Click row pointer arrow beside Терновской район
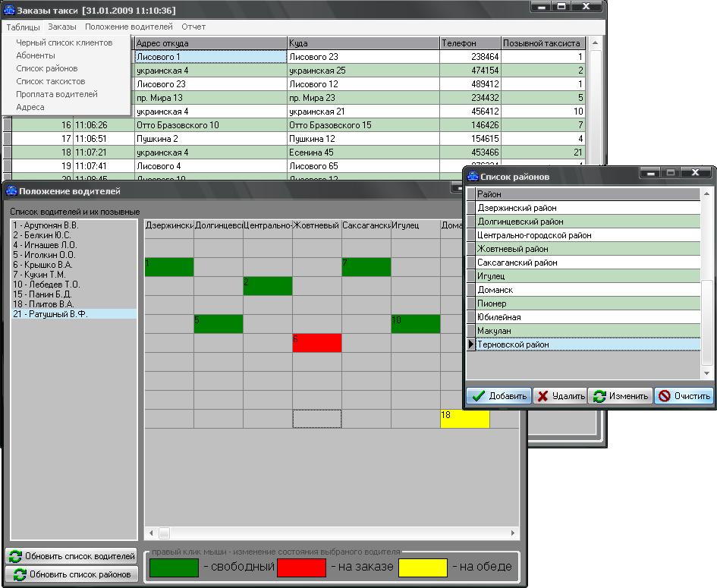Image resolution: width=717 pixels, height=588 pixels. tap(471, 344)
